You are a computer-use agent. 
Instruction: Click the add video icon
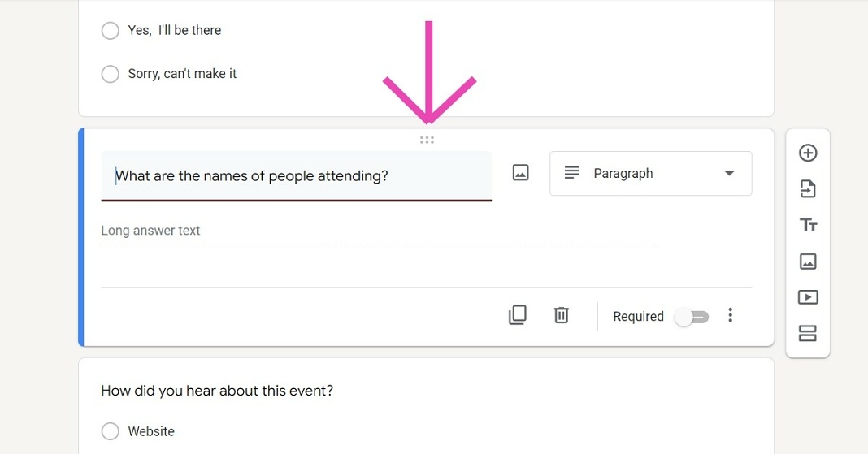[x=808, y=297]
